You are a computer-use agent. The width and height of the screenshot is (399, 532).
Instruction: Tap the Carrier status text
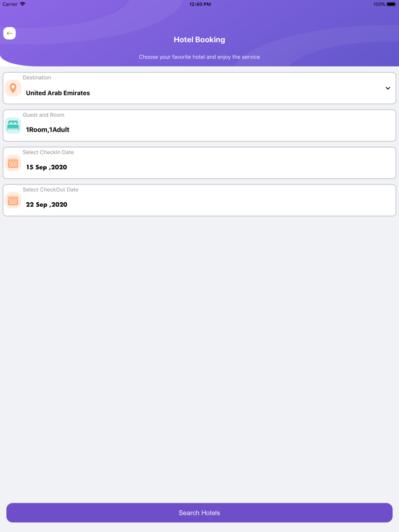pyautogui.click(x=10, y=4)
